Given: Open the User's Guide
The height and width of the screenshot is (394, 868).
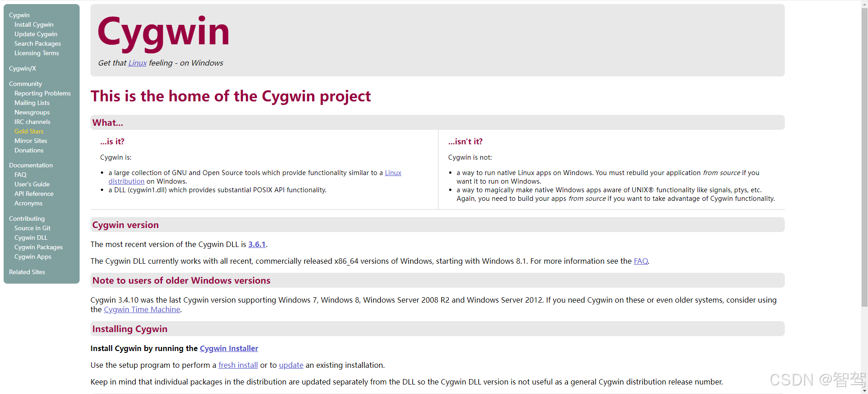Looking at the screenshot, I should point(32,184).
